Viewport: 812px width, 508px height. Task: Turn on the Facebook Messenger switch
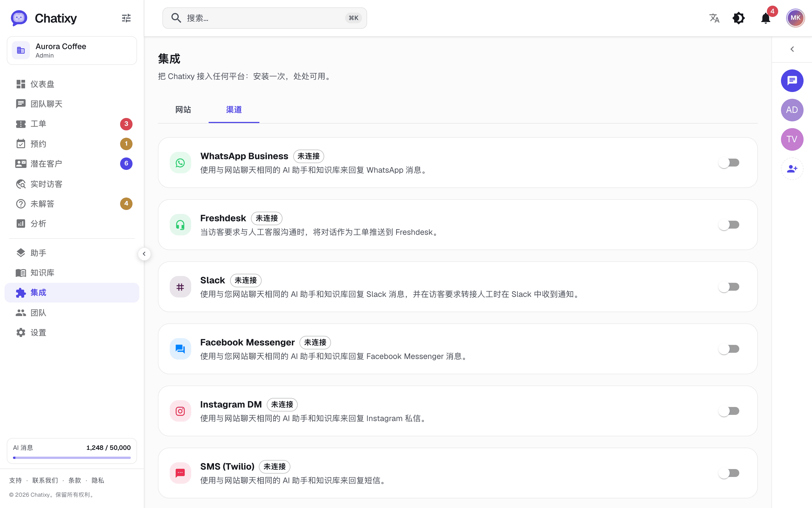(x=729, y=349)
